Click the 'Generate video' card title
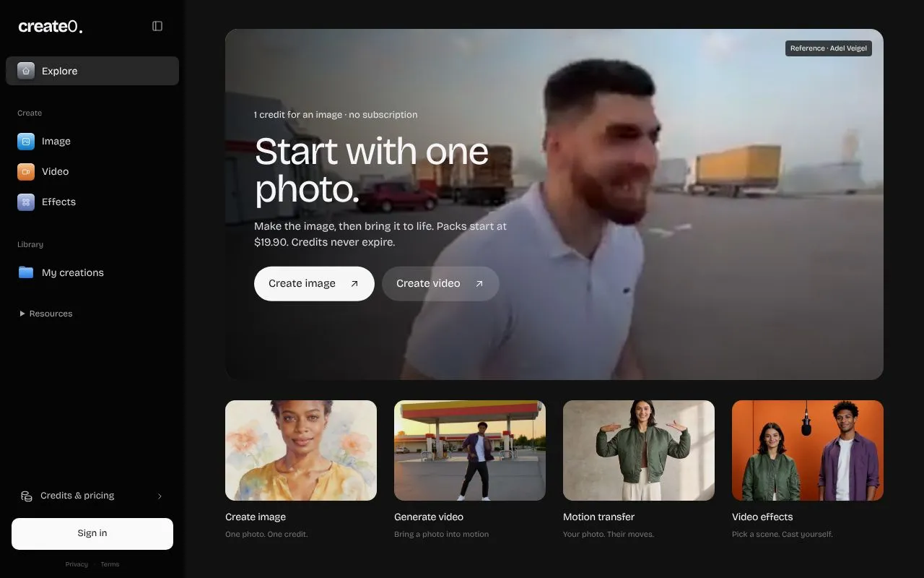Viewport: 924px width, 578px height. pos(429,517)
